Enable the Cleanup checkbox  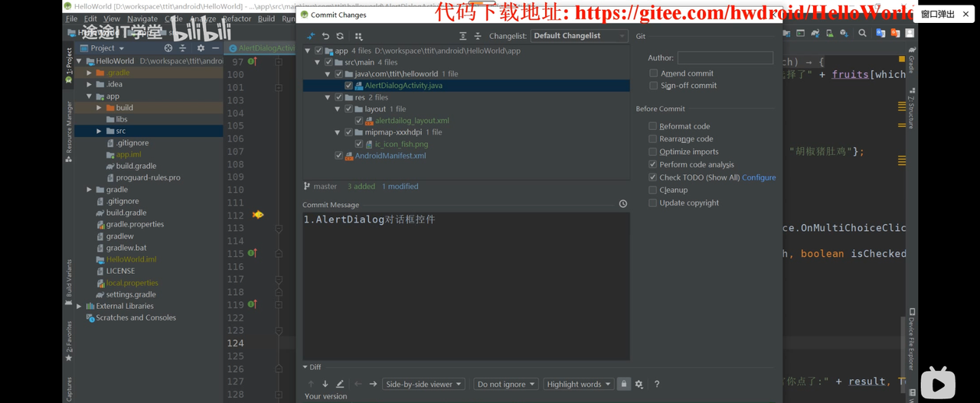pos(652,190)
